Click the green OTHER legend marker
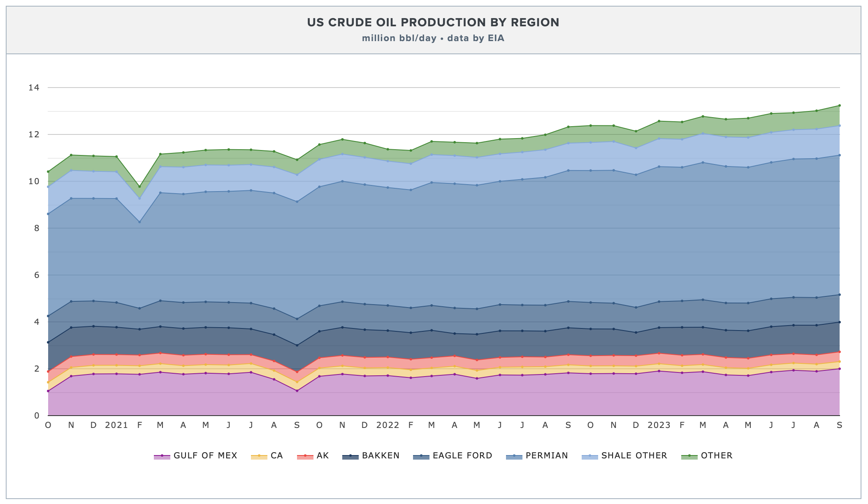The width and height of the screenshot is (868, 504). (x=689, y=456)
